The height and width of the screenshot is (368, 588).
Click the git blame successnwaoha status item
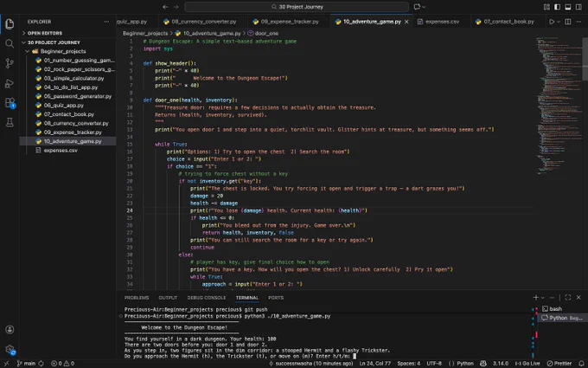[311, 363]
